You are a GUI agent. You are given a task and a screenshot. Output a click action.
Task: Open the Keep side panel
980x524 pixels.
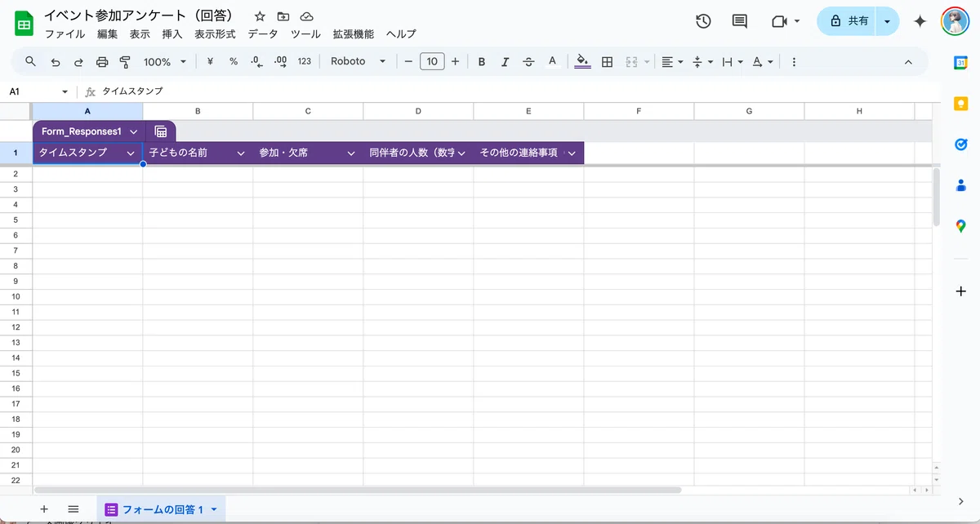coord(961,103)
